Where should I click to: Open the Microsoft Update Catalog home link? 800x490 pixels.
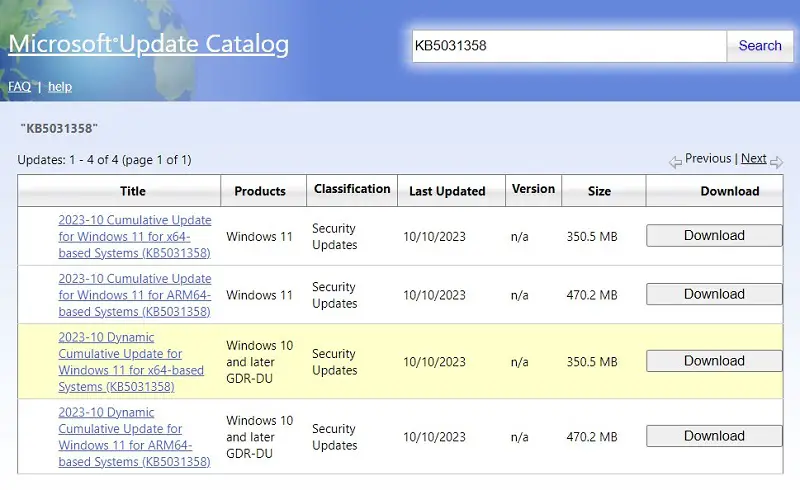click(148, 44)
